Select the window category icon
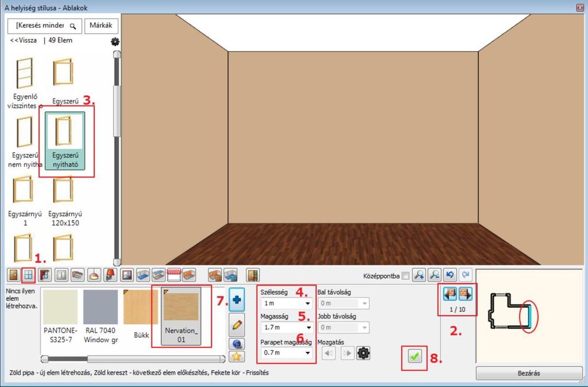This screenshot has width=588, height=387. coord(29,275)
